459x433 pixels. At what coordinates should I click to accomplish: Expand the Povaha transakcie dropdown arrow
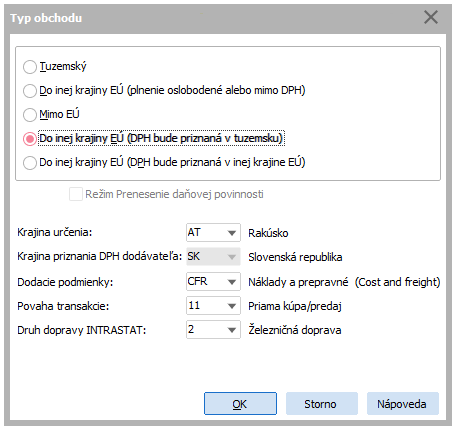232,306
